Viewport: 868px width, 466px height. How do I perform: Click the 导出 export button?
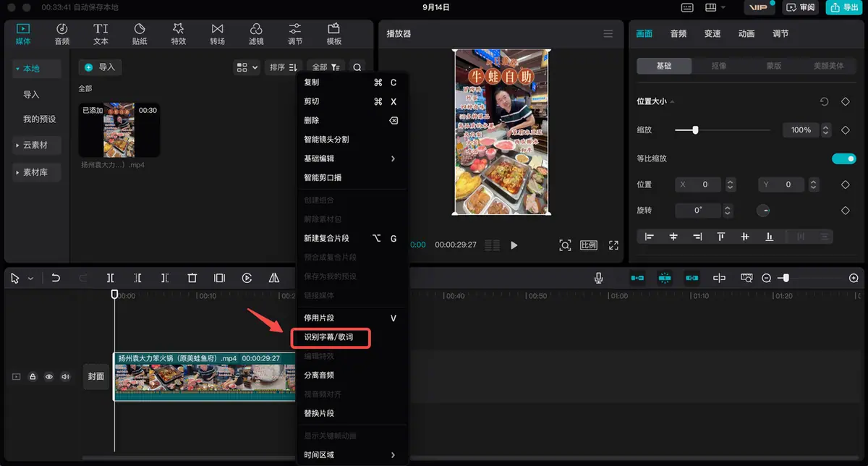coord(845,7)
